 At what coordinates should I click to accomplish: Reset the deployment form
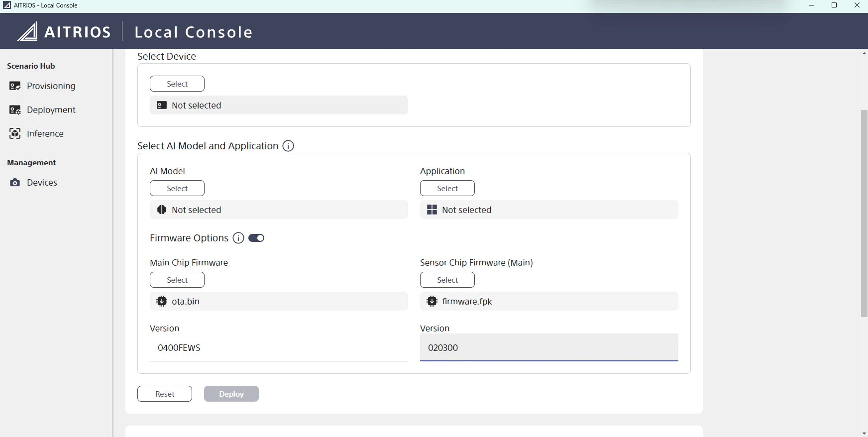(x=165, y=394)
